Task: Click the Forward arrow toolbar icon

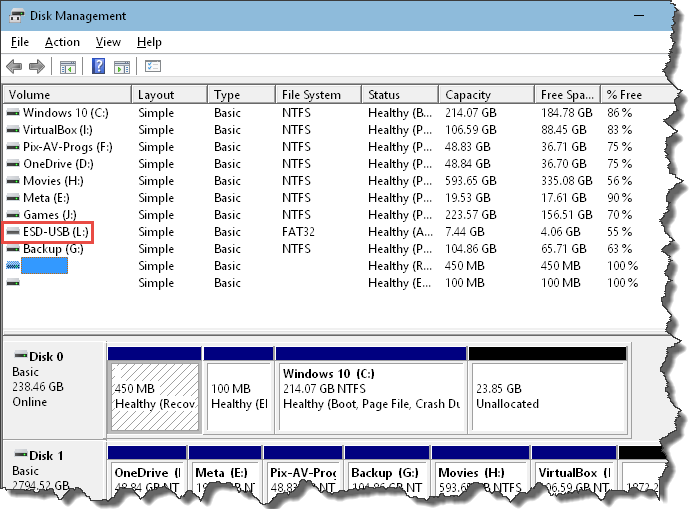Action: click(x=37, y=67)
